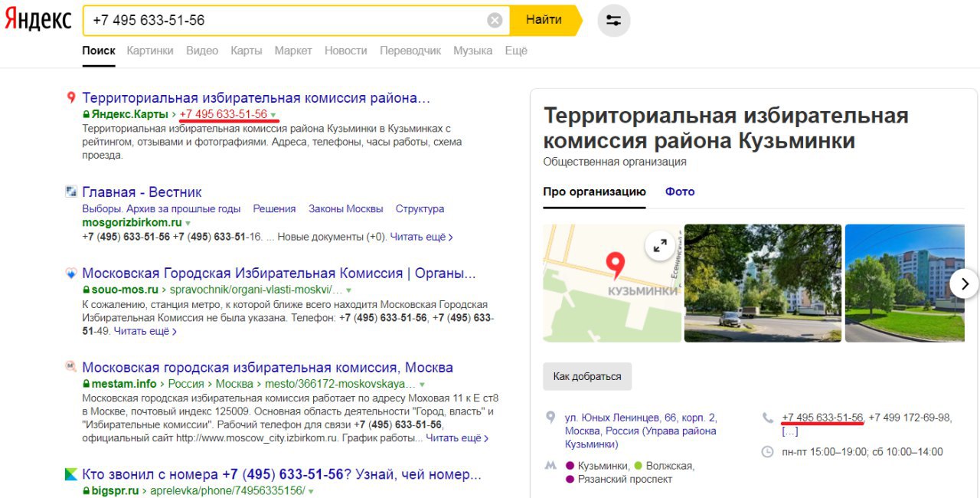The image size is (980, 498).
Task: Expand Читать ещё in mosgorizbirkom snippet
Action: click(421, 238)
